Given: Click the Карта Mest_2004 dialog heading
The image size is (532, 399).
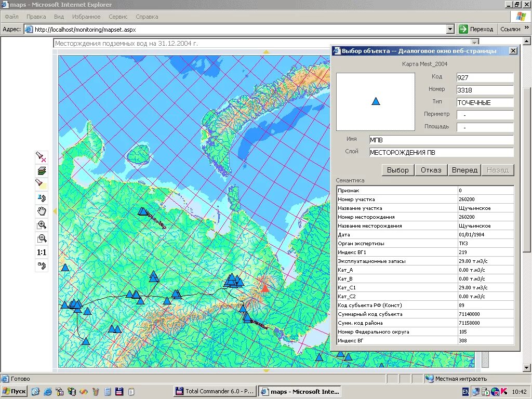Looking at the screenshot, I should [424, 64].
